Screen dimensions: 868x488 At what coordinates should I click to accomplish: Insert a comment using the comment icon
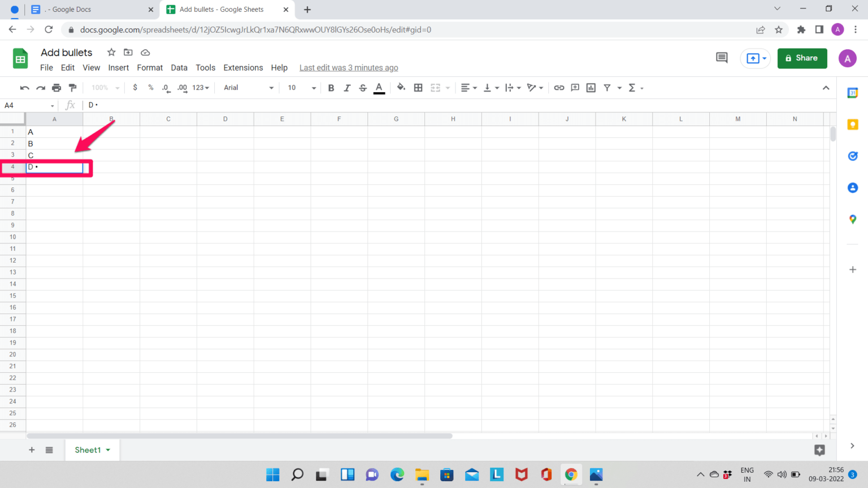575,88
